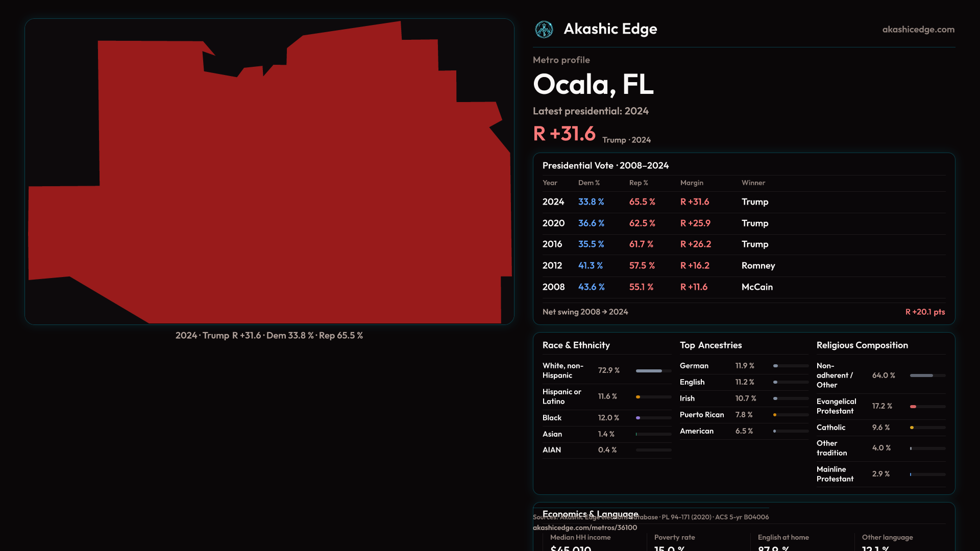Click the Net swing R +20.1 pts value
This screenshot has width=980, height=551.
[x=924, y=312]
